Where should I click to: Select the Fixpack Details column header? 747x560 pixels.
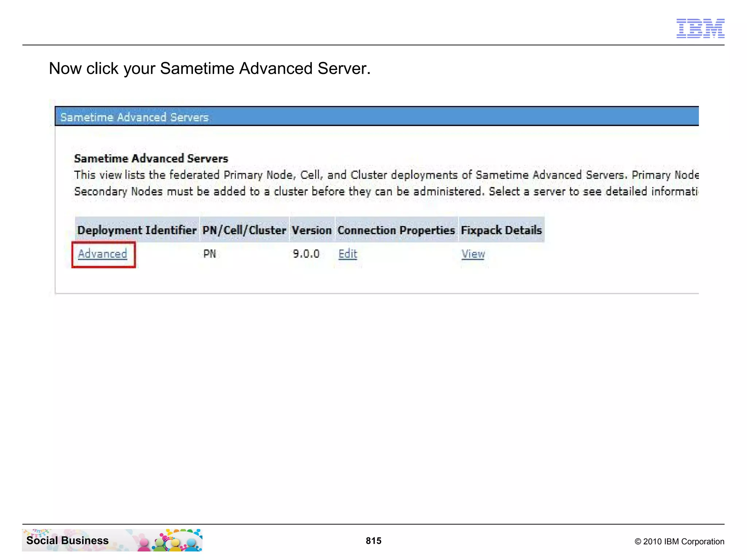502,230
